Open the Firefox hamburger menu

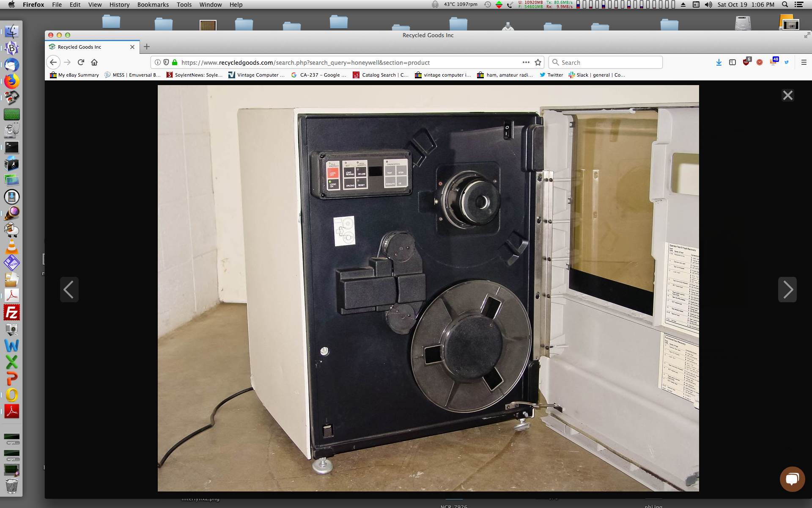(x=804, y=62)
